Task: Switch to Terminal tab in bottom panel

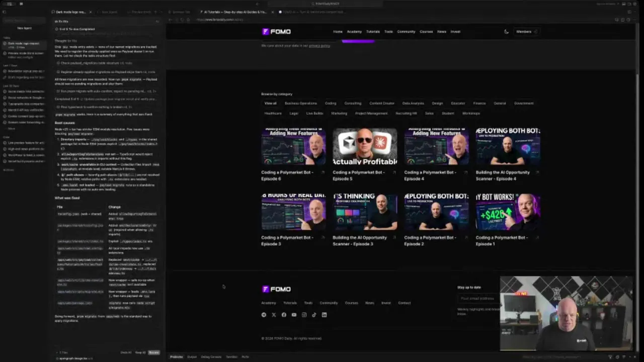Action: pyautogui.click(x=231, y=357)
